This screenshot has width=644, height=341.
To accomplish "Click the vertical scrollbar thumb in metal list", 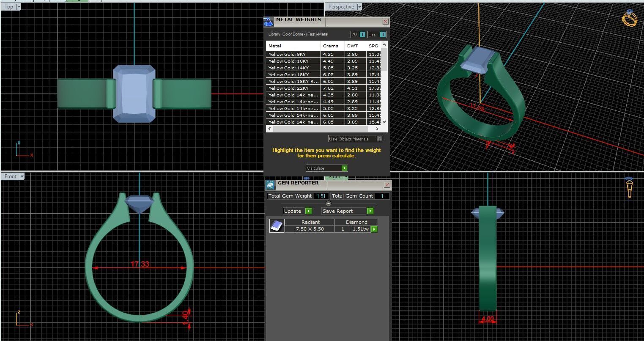I will 384,59.
